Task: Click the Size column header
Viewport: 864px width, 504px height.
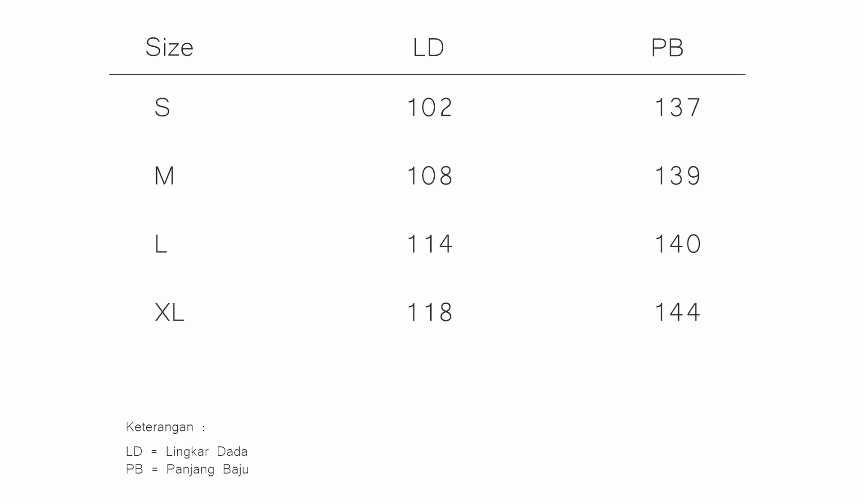Action: pyautogui.click(x=169, y=47)
